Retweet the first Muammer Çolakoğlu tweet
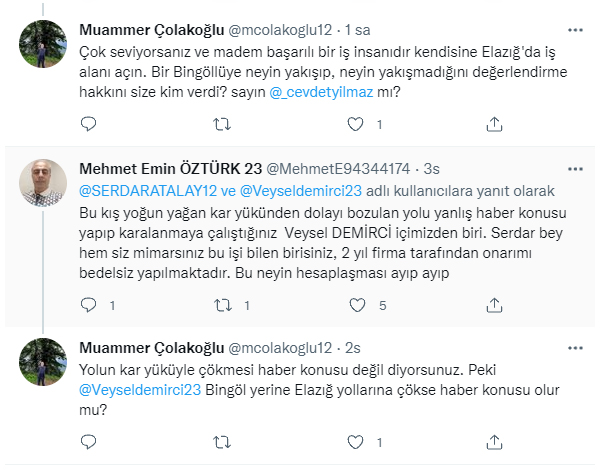 pos(222,124)
